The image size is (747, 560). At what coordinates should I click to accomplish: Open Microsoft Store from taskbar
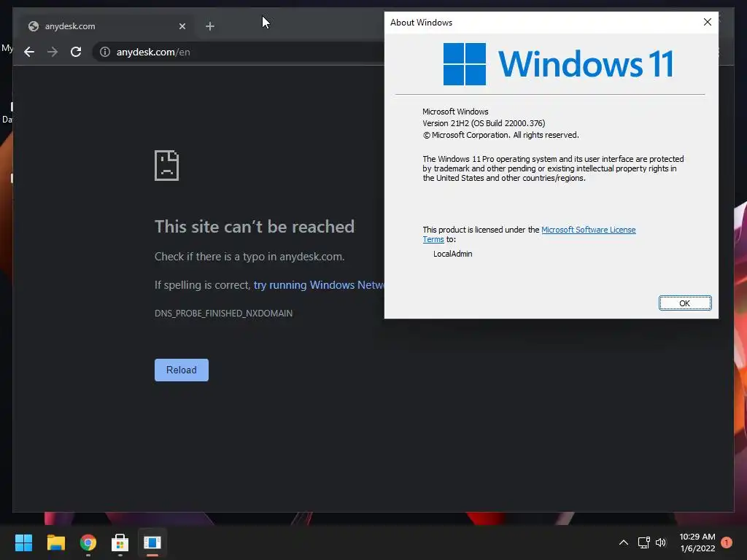(x=120, y=542)
